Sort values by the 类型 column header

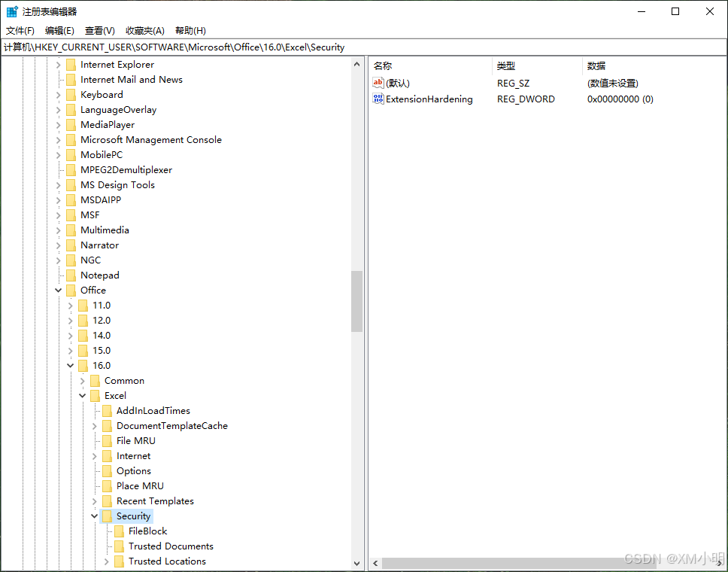[537, 66]
